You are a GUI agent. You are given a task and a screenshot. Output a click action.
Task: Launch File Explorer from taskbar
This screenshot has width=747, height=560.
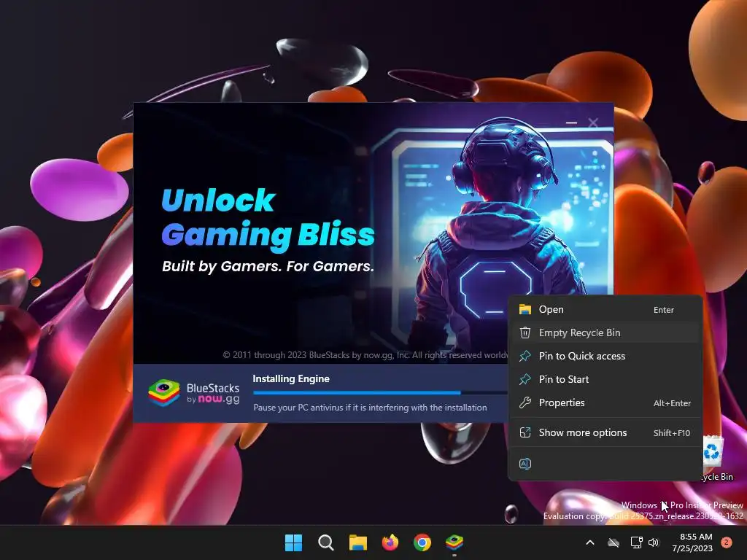coord(357,542)
